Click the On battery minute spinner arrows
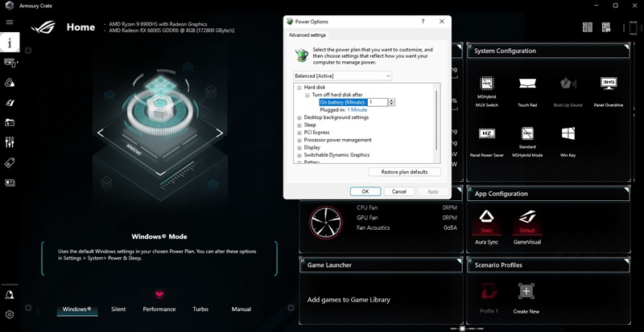 [391, 102]
